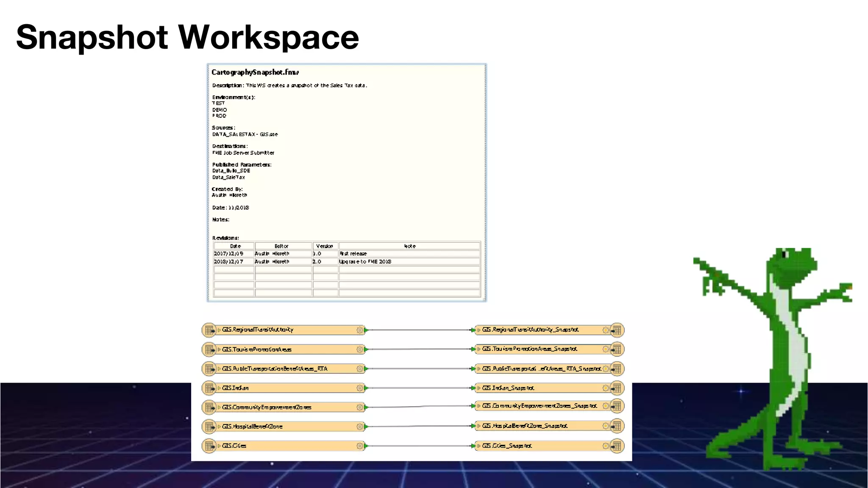868x488 pixels.
Task: Click the GIS.TourismPromotionAreas reader table icon
Action: (209, 349)
